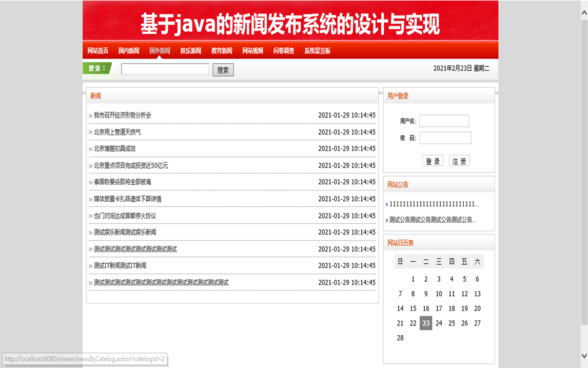This screenshot has width=588, height=368.
Task: Click the arrow bullet before 泰国称曼谷即将全部被淹
Action: coord(91,183)
